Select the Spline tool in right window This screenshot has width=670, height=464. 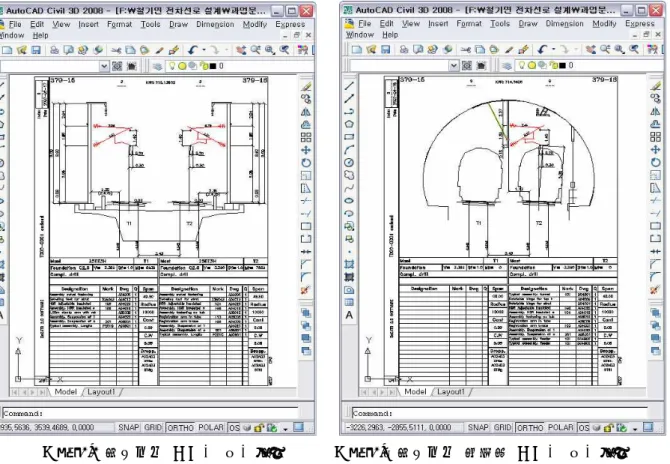[349, 188]
